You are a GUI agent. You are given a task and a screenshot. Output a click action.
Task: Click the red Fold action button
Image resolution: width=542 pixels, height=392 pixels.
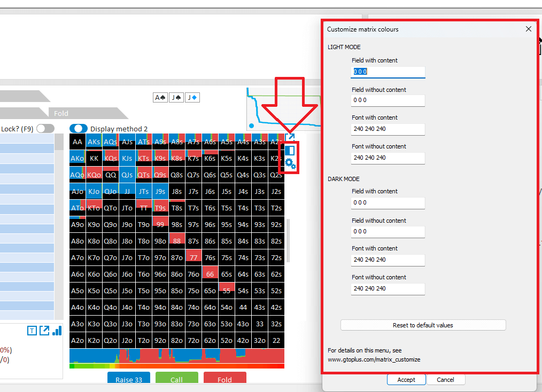click(224, 378)
